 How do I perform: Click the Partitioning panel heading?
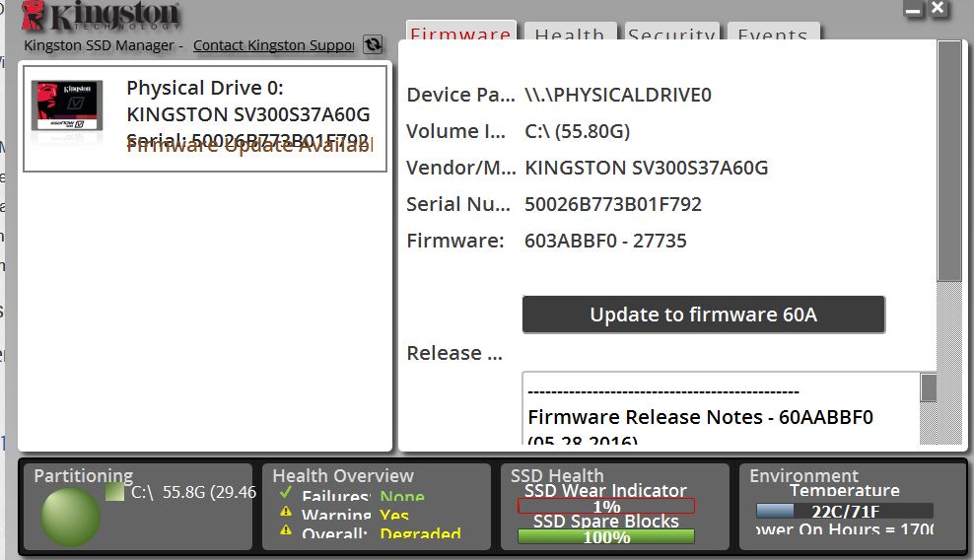(x=83, y=476)
